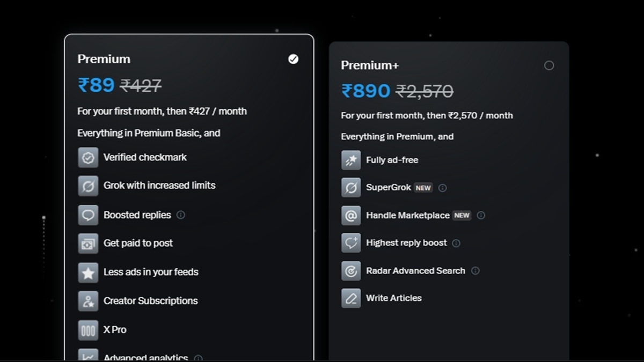Image resolution: width=644 pixels, height=362 pixels.
Task: Click the Handle Marketplace @ icon
Action: tap(351, 216)
